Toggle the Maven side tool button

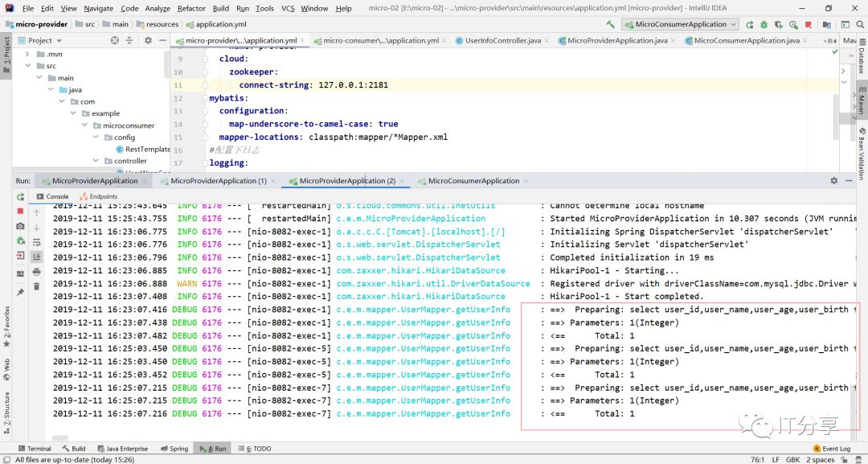(862, 101)
